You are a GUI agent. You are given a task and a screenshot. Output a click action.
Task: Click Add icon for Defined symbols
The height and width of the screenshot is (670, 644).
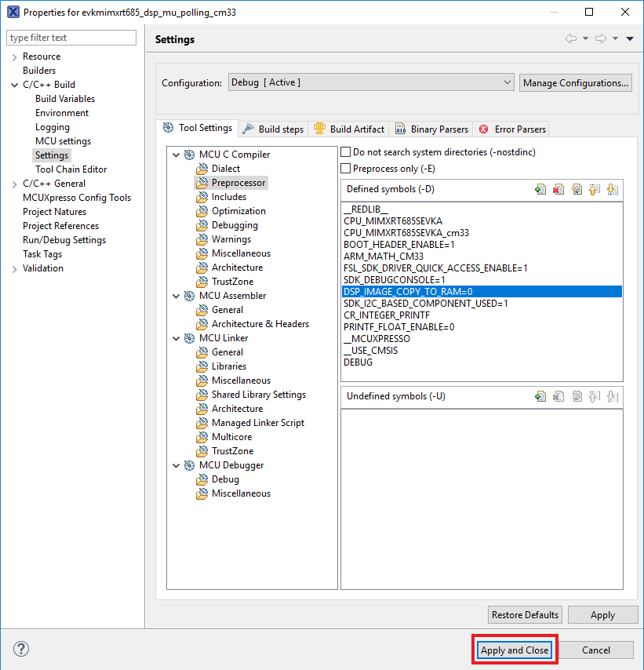tap(540, 189)
